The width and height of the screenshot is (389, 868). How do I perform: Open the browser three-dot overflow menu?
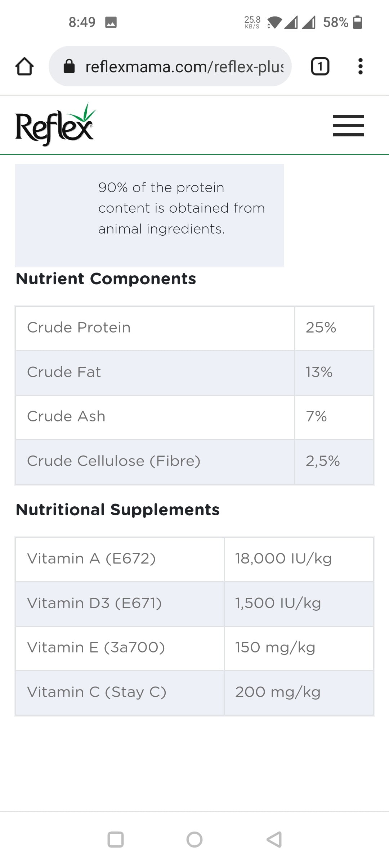click(x=360, y=67)
